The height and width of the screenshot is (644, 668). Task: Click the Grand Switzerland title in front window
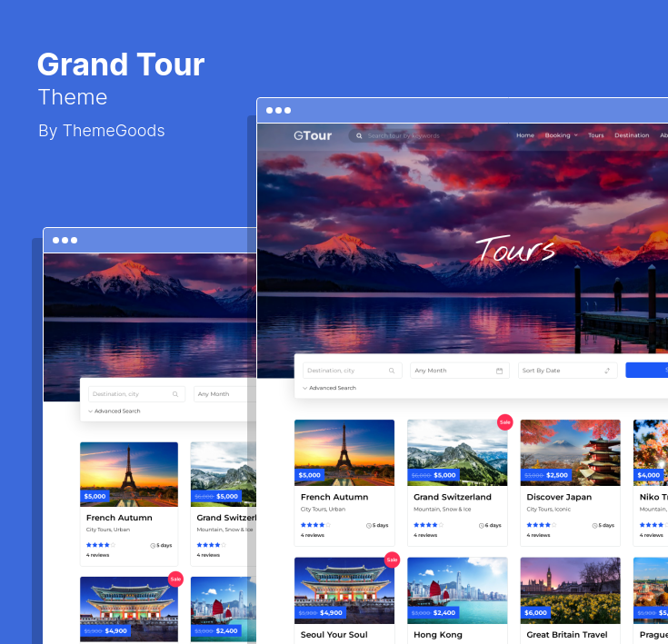click(453, 497)
